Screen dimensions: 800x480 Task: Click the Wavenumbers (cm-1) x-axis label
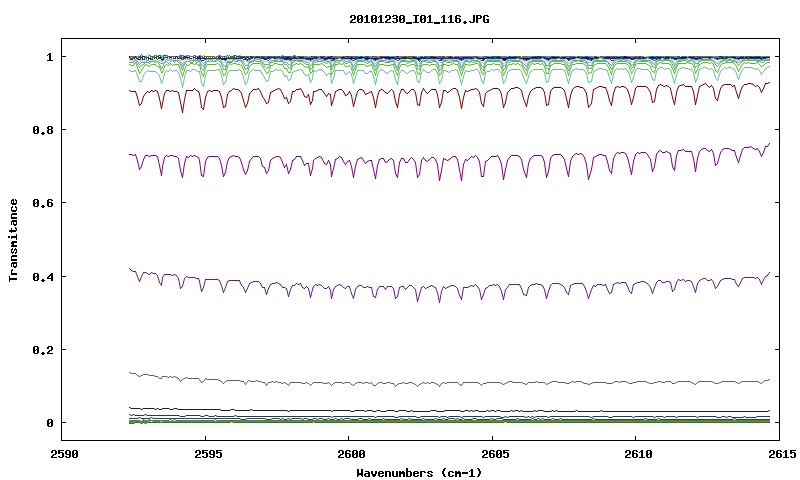point(419,473)
